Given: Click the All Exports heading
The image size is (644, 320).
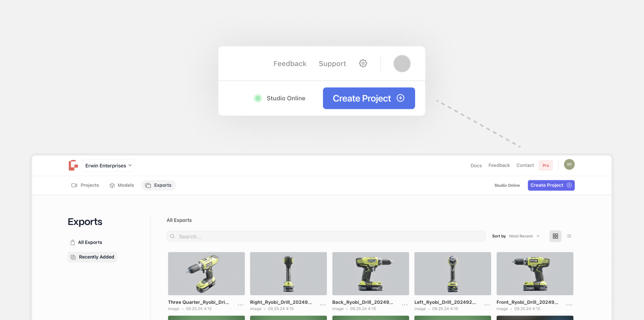Looking at the screenshot, I should click(x=179, y=220).
